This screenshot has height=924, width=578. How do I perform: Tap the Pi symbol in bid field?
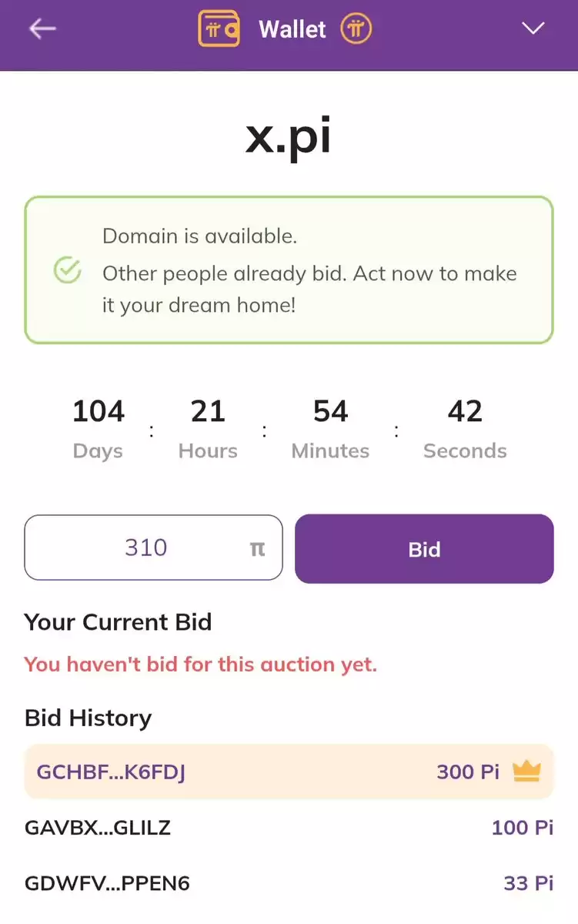click(257, 549)
